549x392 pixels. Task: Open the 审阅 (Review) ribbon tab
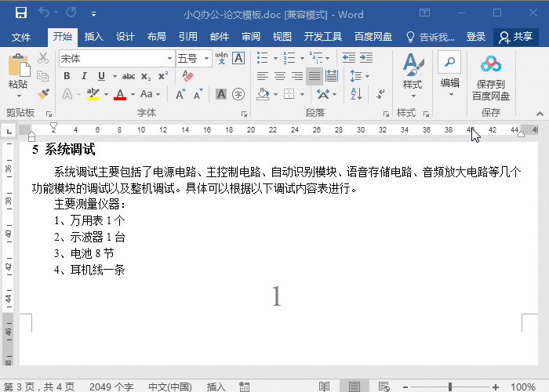(251, 37)
